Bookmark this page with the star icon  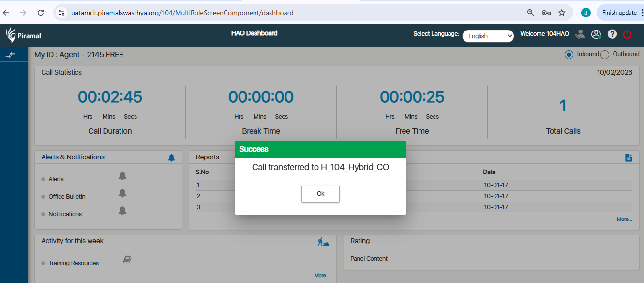562,13
